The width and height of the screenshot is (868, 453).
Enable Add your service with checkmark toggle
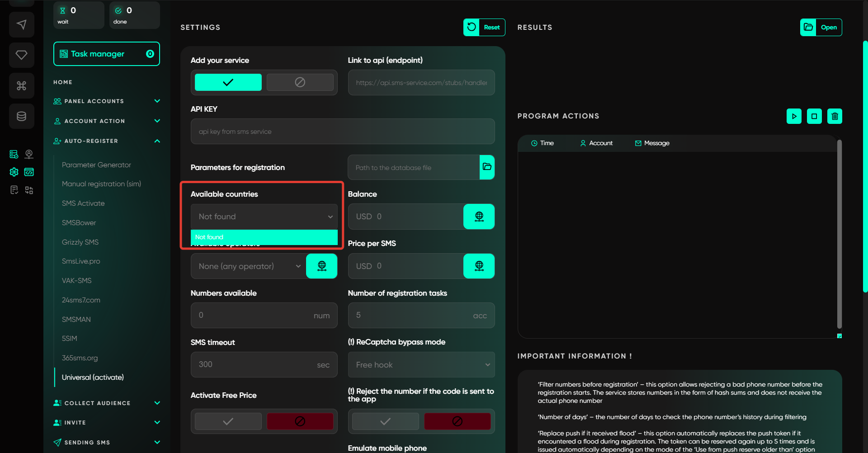pyautogui.click(x=228, y=82)
